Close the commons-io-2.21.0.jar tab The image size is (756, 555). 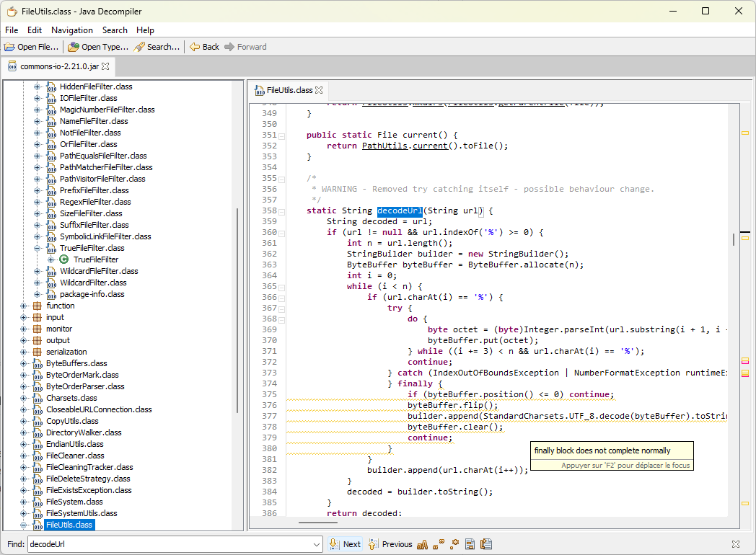click(105, 66)
